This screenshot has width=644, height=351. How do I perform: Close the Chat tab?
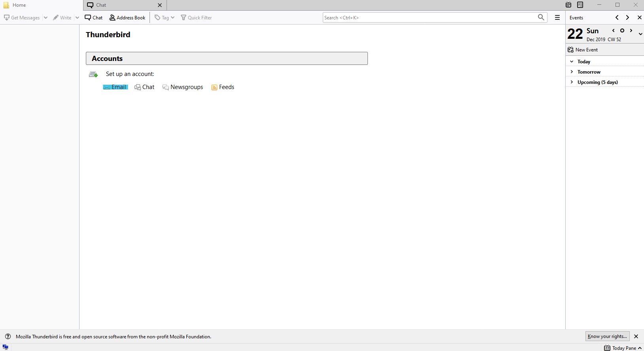160,5
